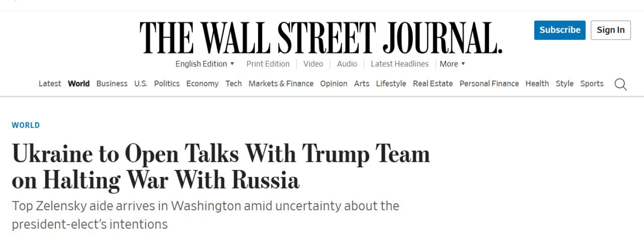Click the blue WORLD category label
644x251 pixels.
26,125
